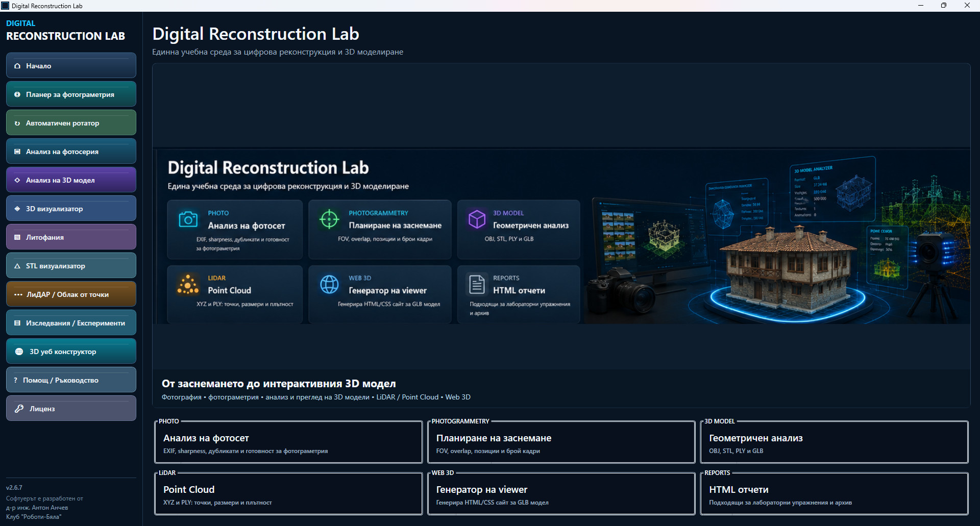The image size is (980, 526).
Task: Click the crosshair icon in PHOTOGRAMMETRY banner card
Action: tap(329, 219)
